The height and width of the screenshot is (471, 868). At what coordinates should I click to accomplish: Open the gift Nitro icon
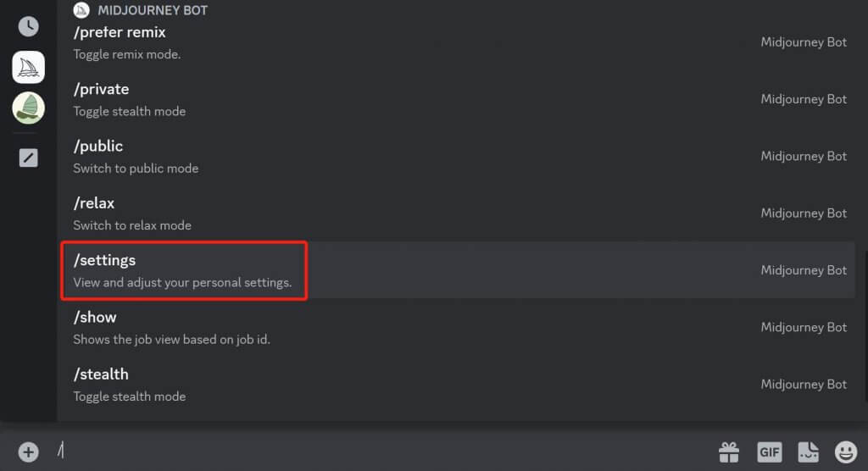pos(728,452)
